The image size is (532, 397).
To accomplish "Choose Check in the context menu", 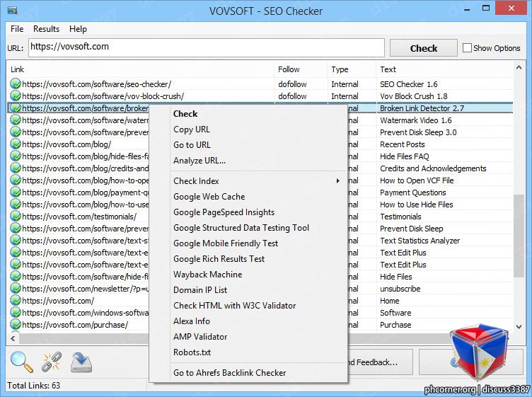I will point(185,114).
